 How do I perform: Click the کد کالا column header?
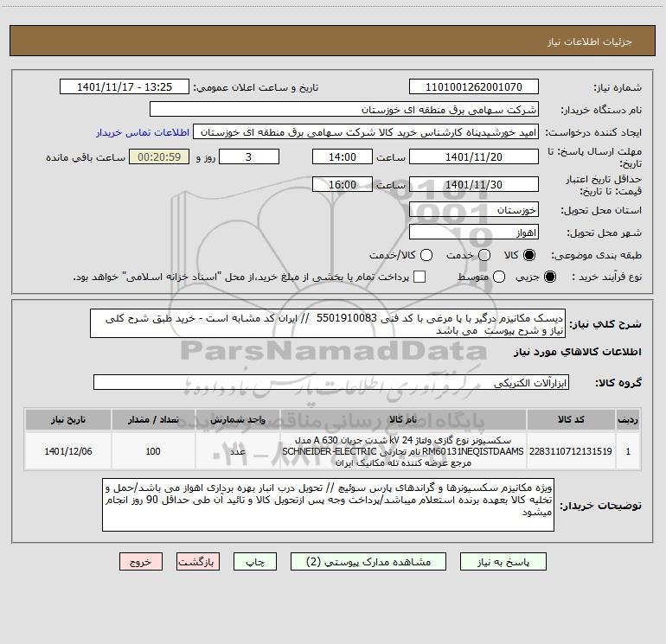[571, 419]
